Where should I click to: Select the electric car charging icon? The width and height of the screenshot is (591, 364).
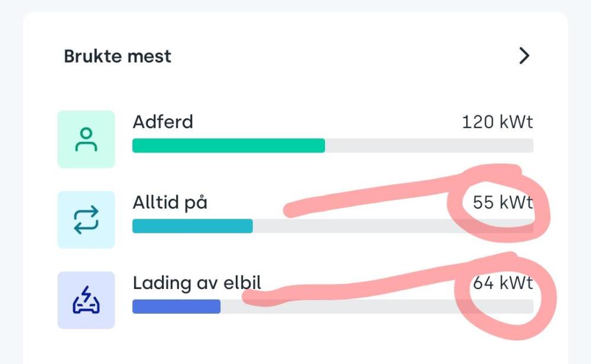tap(86, 300)
